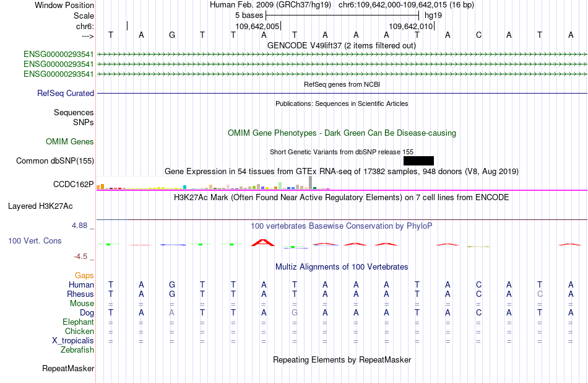Image resolution: width=588 pixels, height=383 pixels.
Task: Open GENCODE V49lift37 track title
Action: 342,45
